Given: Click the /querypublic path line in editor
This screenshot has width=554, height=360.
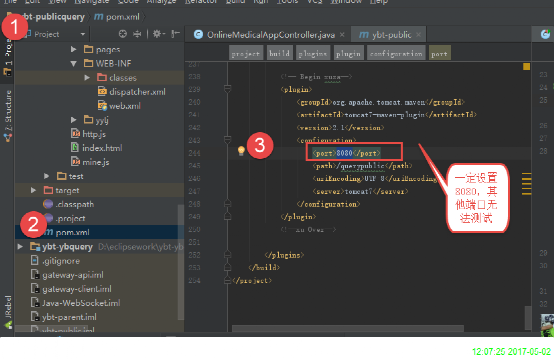Looking at the screenshot, I should 362,166.
